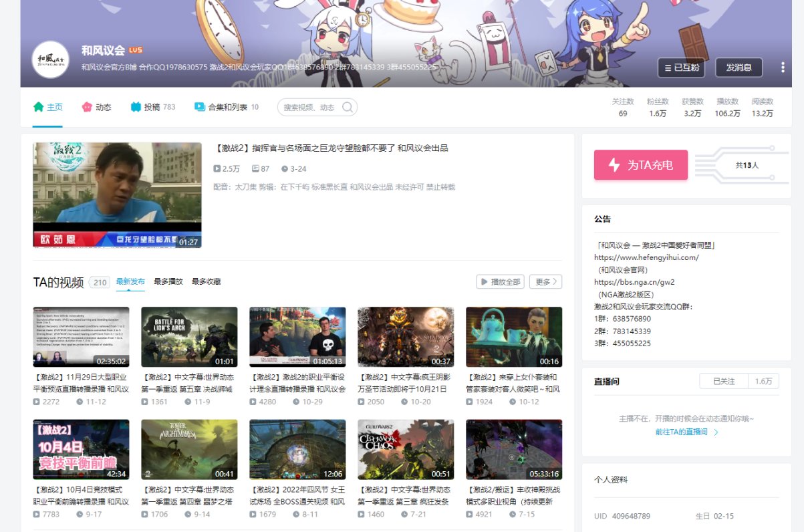Click the 发消息 button
The image size is (804, 532).
tap(739, 68)
